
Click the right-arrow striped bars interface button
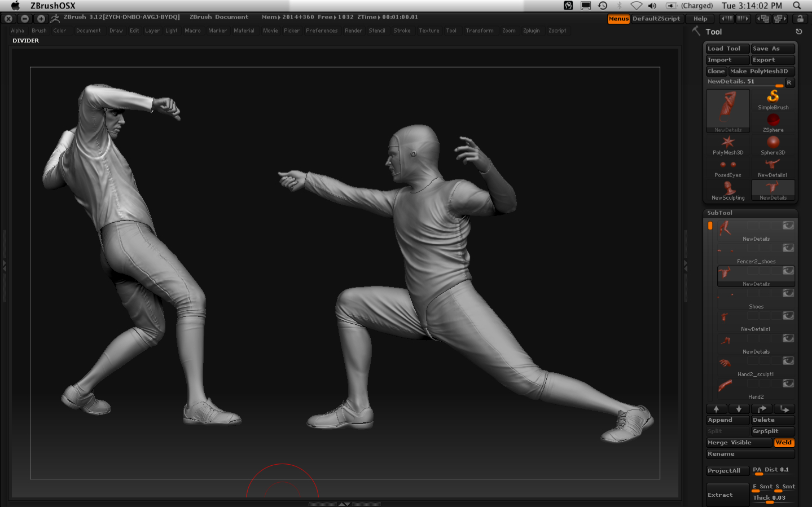(743, 19)
